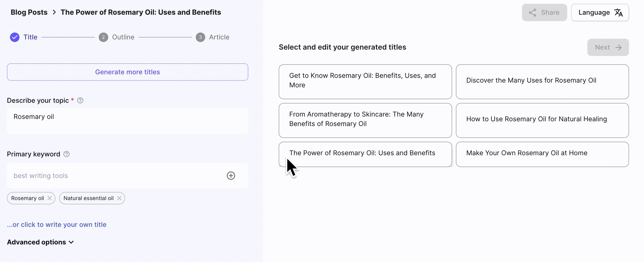This screenshot has height=262, width=644.
Task: Click the Title step checkmark icon
Action: coord(15,37)
